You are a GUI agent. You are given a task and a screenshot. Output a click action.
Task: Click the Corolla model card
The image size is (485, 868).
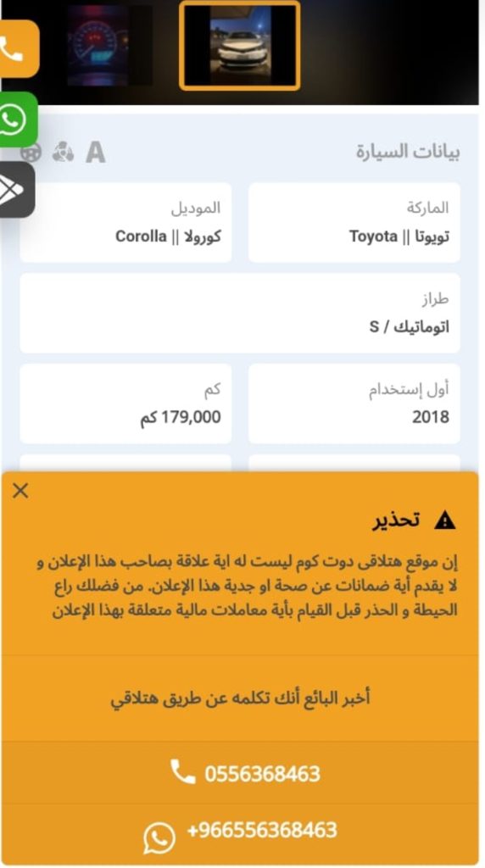coord(125,223)
